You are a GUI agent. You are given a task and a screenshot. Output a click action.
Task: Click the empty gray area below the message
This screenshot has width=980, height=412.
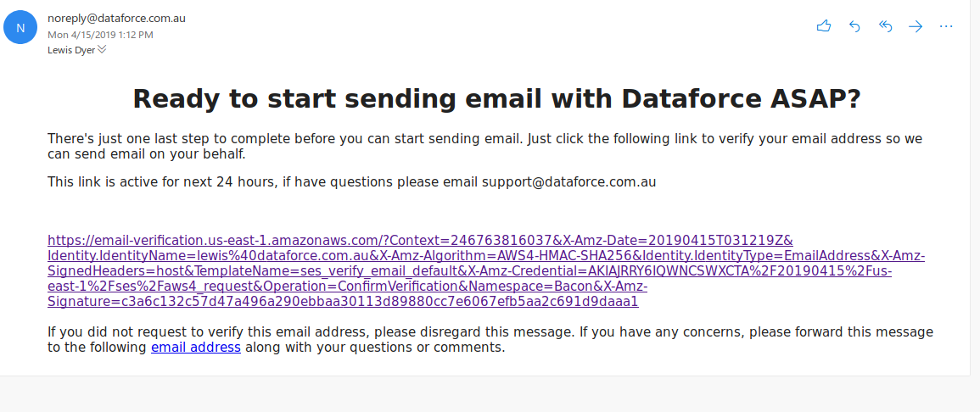point(490,395)
